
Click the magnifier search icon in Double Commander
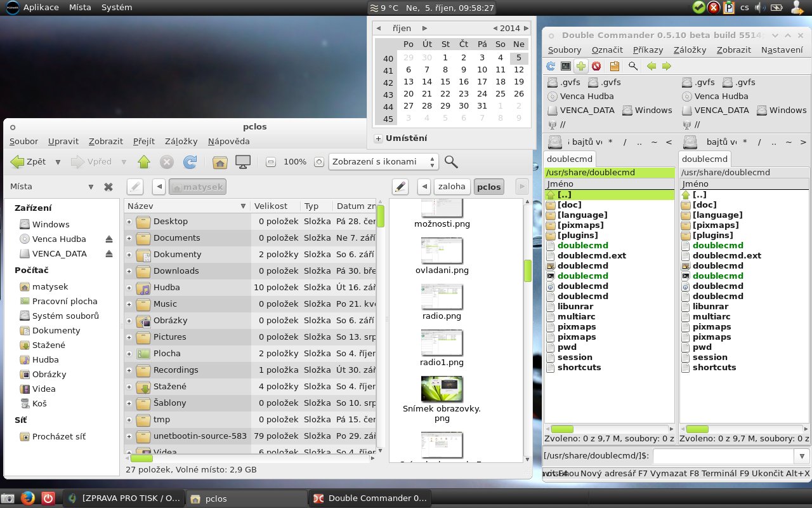(633, 66)
